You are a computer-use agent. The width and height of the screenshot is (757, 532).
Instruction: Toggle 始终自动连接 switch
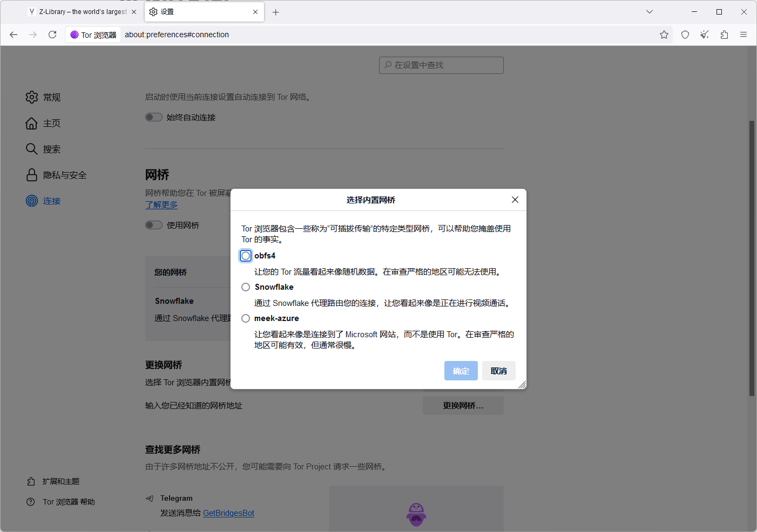(x=154, y=117)
